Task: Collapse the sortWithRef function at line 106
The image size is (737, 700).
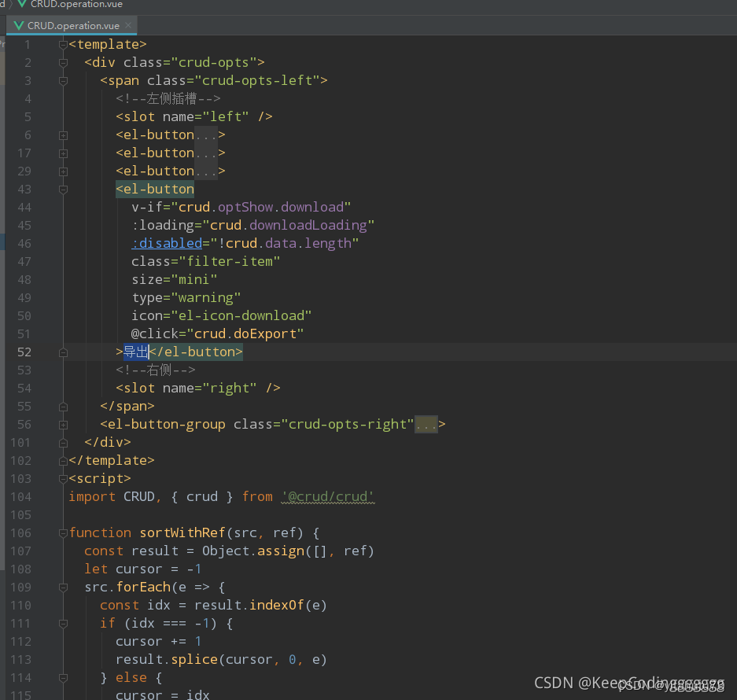Action: point(63,533)
